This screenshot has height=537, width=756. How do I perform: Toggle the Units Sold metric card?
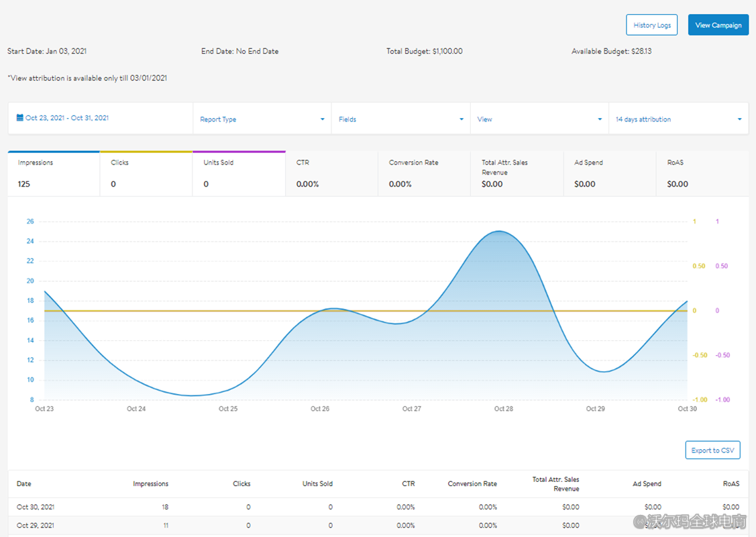(x=239, y=174)
